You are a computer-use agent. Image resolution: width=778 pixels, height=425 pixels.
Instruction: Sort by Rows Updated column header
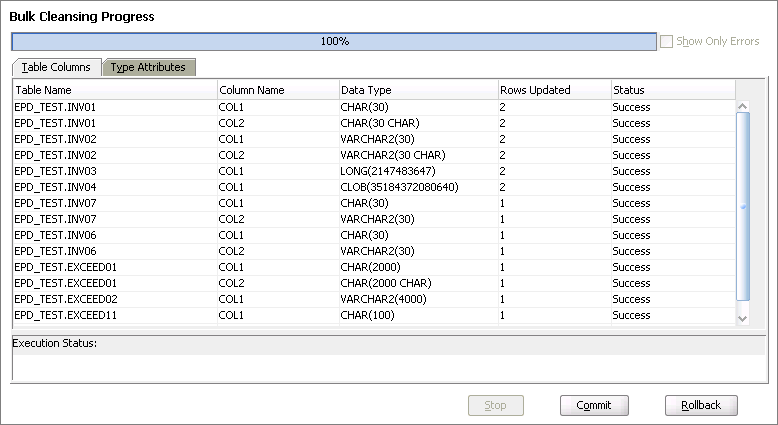[x=553, y=90]
